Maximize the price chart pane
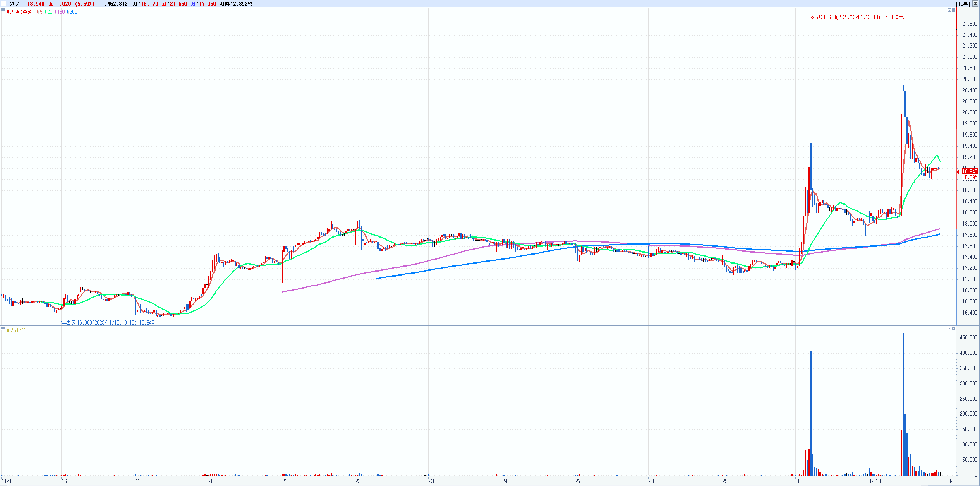Screen dimensions: 980x486 point(949,10)
